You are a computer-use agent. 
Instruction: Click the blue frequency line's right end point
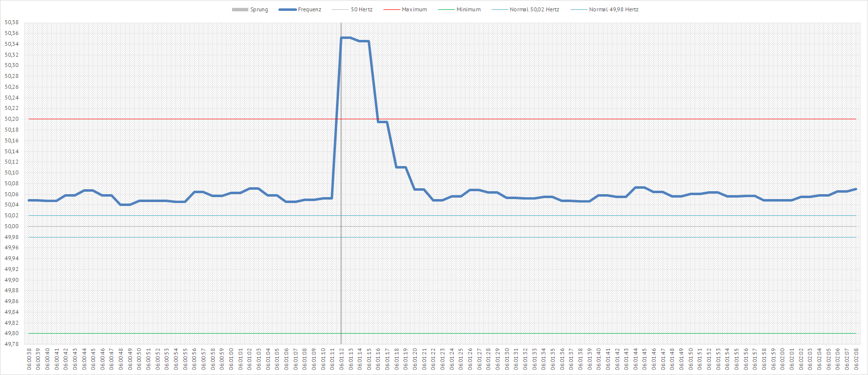pos(856,189)
